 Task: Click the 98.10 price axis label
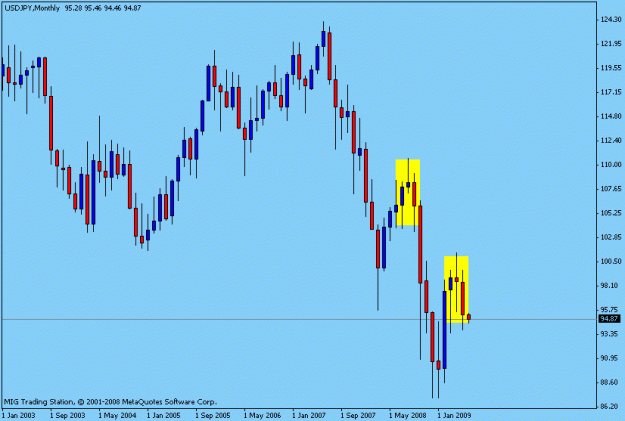point(611,285)
